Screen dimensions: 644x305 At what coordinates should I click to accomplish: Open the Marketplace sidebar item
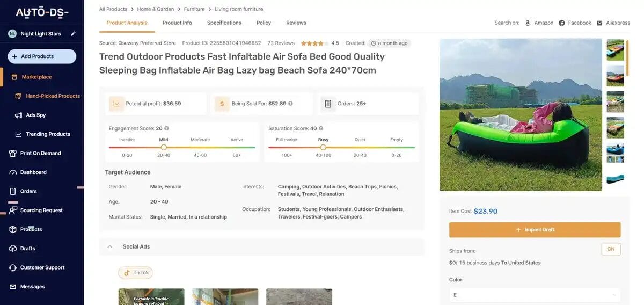coord(42,77)
